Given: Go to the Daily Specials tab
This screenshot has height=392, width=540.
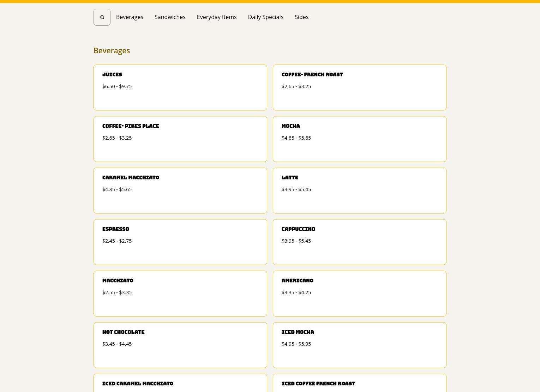Looking at the screenshot, I should pos(265,17).
